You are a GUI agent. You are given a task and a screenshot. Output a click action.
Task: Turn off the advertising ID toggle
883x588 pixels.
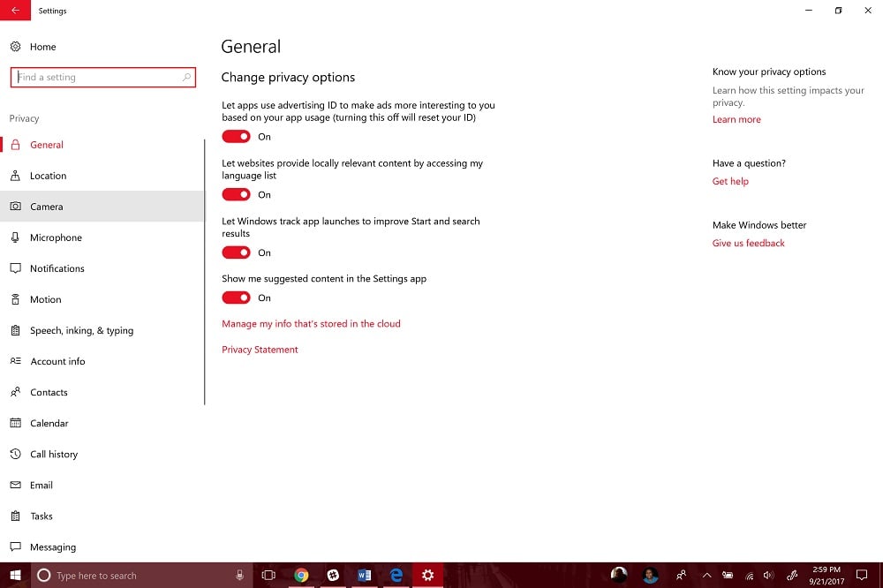pyautogui.click(x=236, y=136)
